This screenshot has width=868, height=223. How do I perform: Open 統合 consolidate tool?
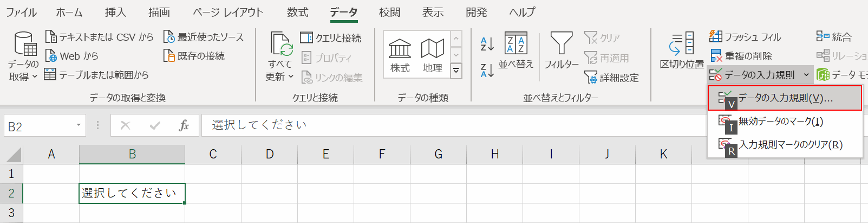pyautogui.click(x=834, y=37)
